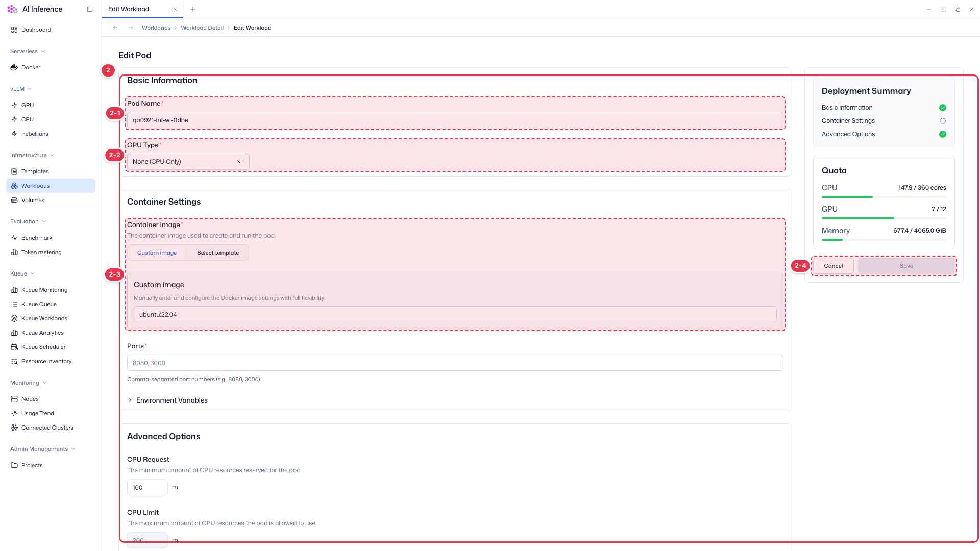Open the Dashboard page icon
Screen dimensions: 980x551
click(14, 30)
